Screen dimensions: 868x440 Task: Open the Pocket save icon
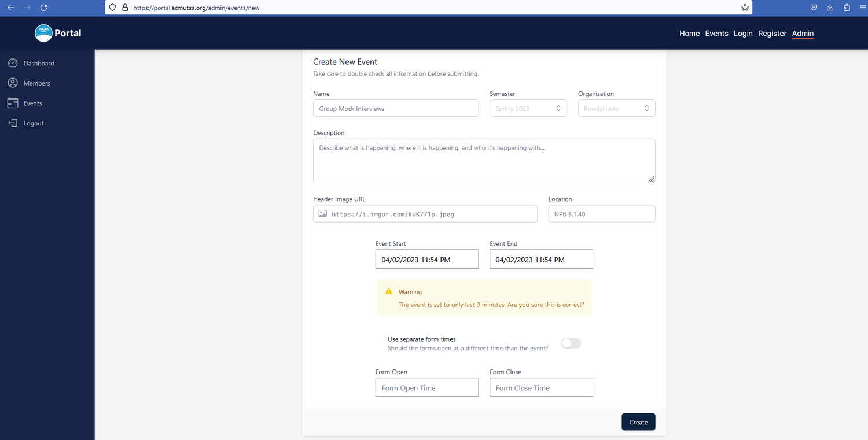tap(814, 8)
